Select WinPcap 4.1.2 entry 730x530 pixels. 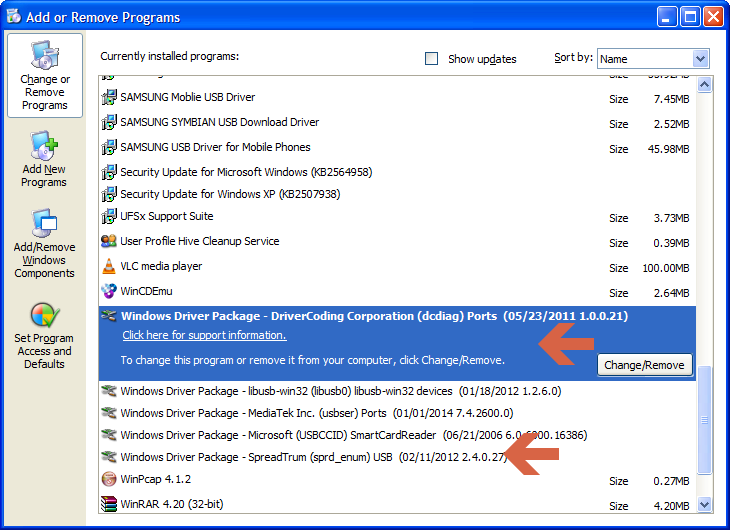tap(397, 479)
